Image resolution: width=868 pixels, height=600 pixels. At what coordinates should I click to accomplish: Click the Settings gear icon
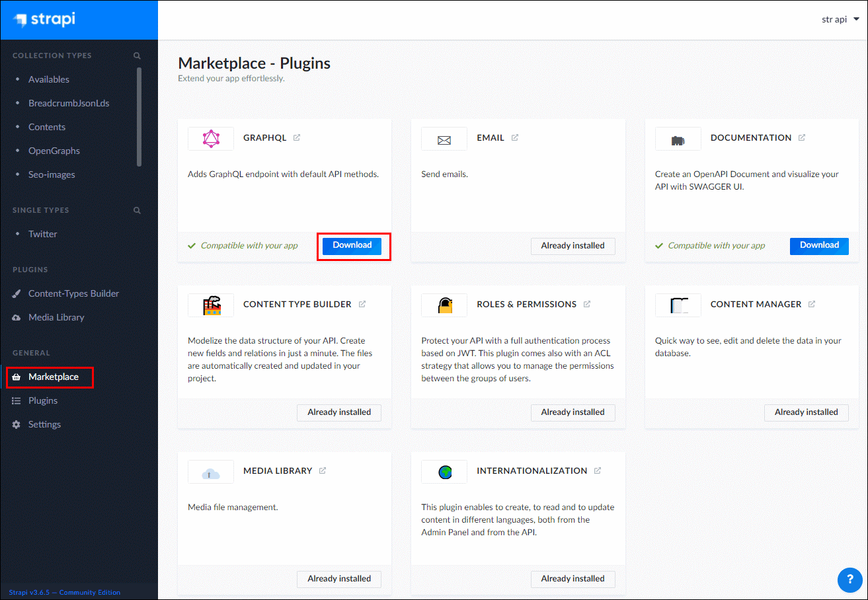17,424
